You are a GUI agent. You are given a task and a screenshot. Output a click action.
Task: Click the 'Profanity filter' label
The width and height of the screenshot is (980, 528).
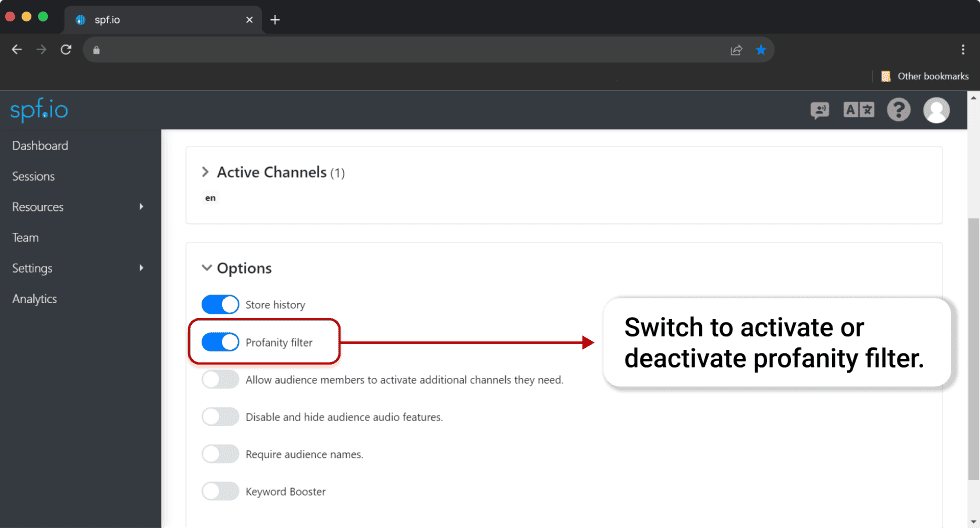click(279, 342)
